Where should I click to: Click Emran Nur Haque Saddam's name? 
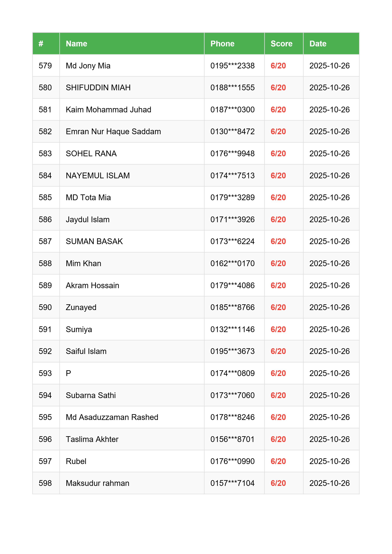[113, 131]
